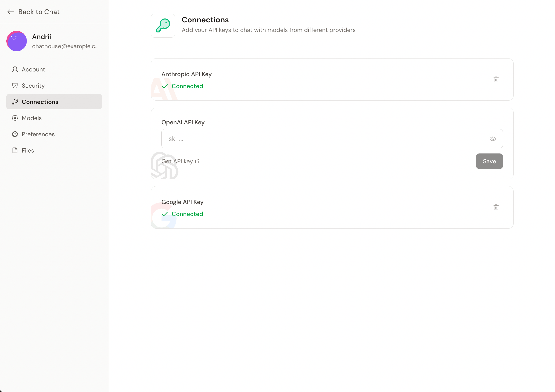Click the Models chip icon
Image resolution: width=555 pixels, height=392 pixels.
[15, 118]
